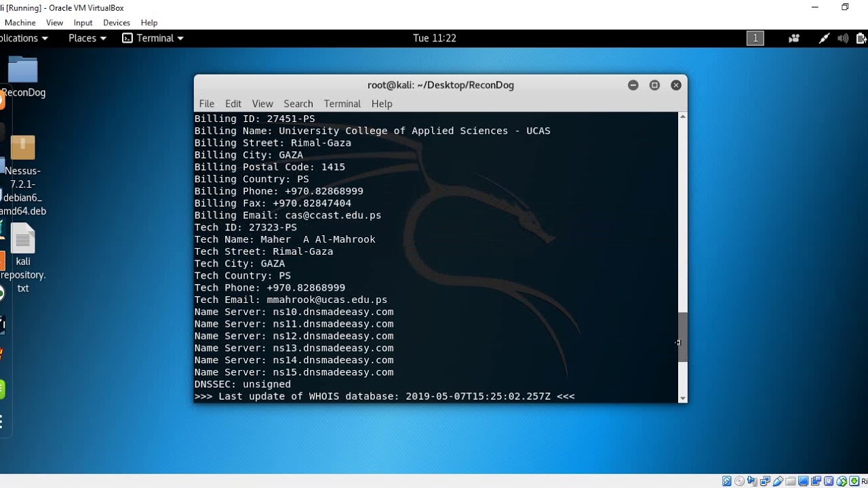
Task: Open the VirtualBox Help menu
Action: (x=149, y=22)
